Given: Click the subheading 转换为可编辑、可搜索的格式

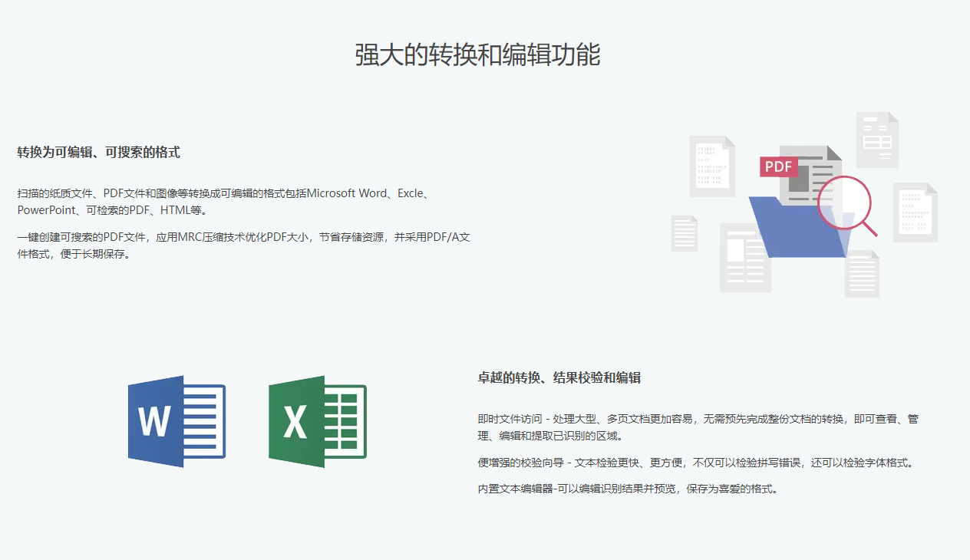Looking at the screenshot, I should (x=99, y=153).
